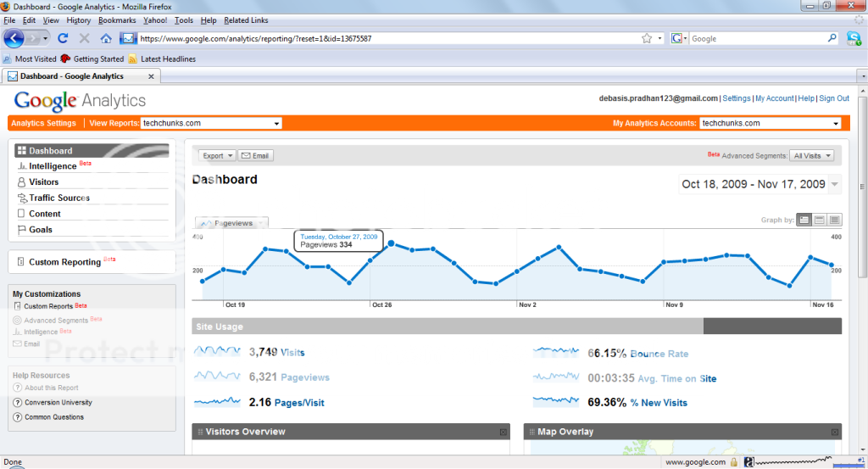Viewport: 868px width, 469px height.
Task: Click the lock security icon in status bar
Action: [x=734, y=462]
